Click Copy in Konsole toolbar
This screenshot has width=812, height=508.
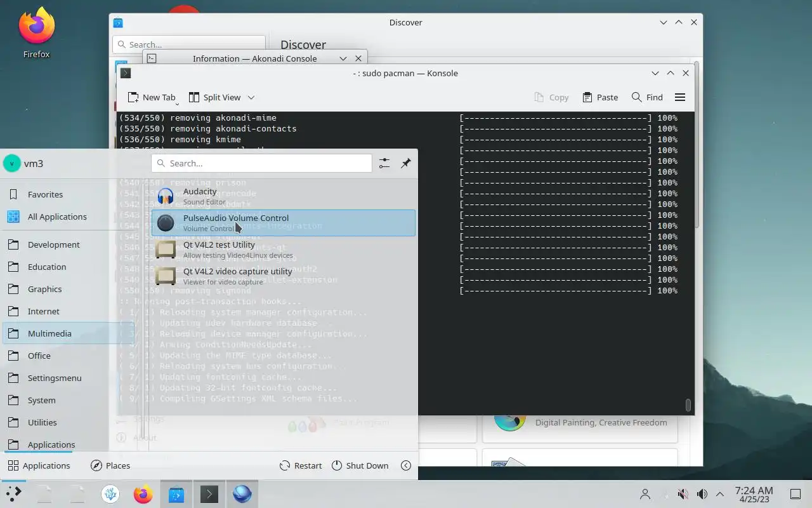coord(551,97)
